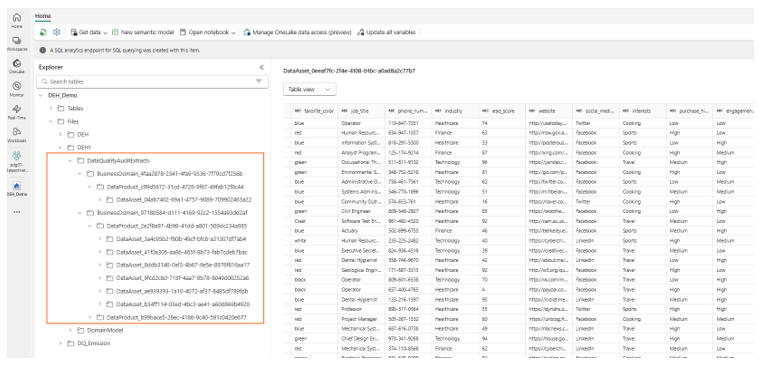Expand the Open notebook dropdown
The image size is (759, 375).
(x=208, y=32)
